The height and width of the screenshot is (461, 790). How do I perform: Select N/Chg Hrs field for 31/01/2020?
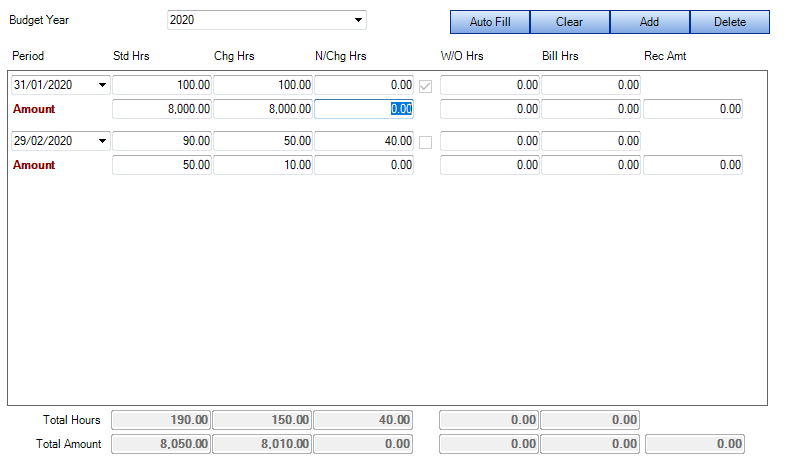[x=364, y=85]
